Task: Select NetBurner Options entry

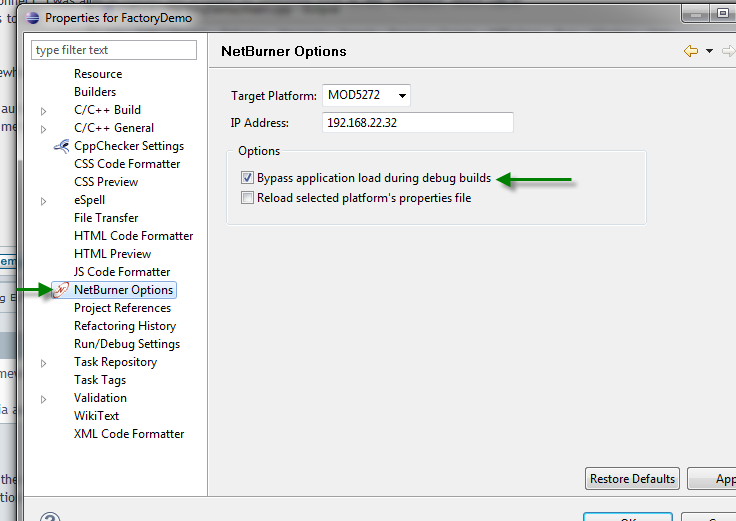Action: pyautogui.click(x=123, y=290)
